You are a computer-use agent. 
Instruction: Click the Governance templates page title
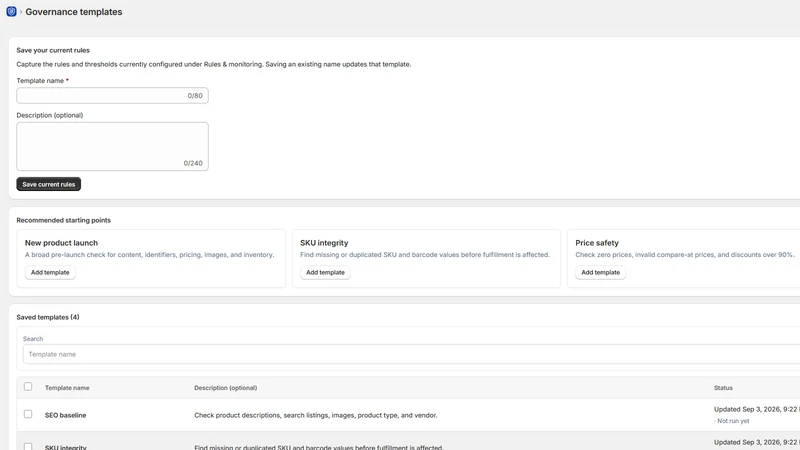[74, 12]
